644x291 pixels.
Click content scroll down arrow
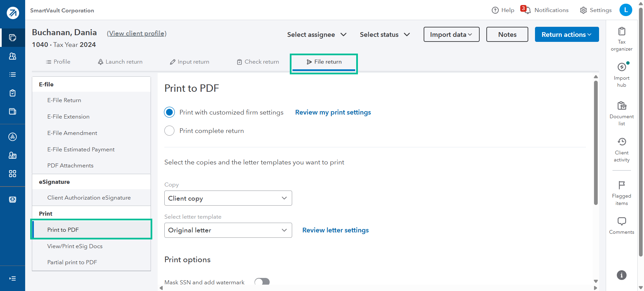[596, 281]
